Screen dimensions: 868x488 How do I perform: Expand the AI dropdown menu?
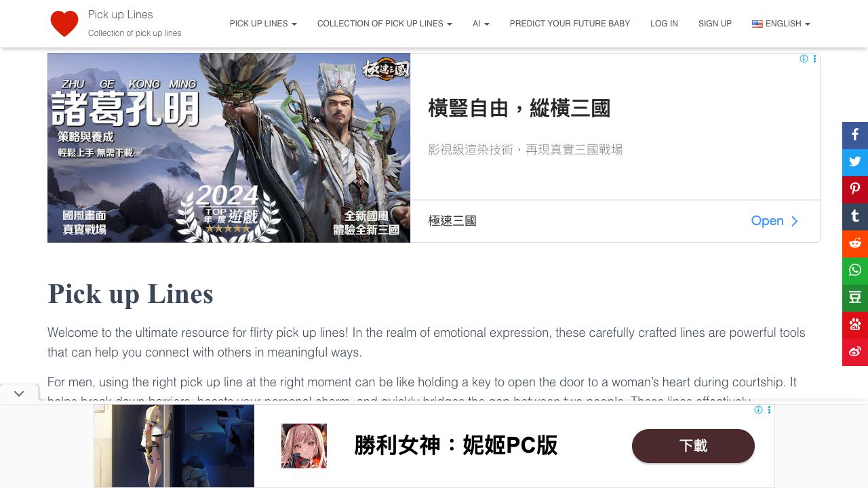[481, 24]
